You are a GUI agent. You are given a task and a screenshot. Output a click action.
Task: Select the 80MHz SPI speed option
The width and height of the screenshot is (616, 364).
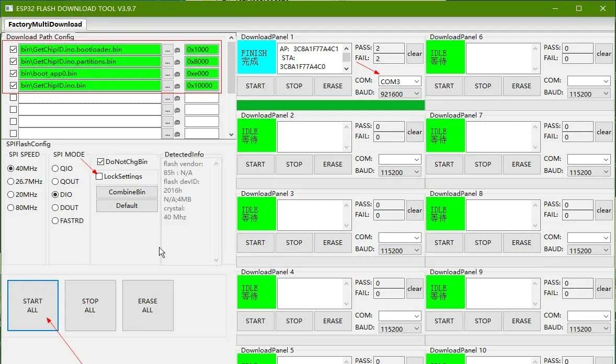tap(11, 208)
